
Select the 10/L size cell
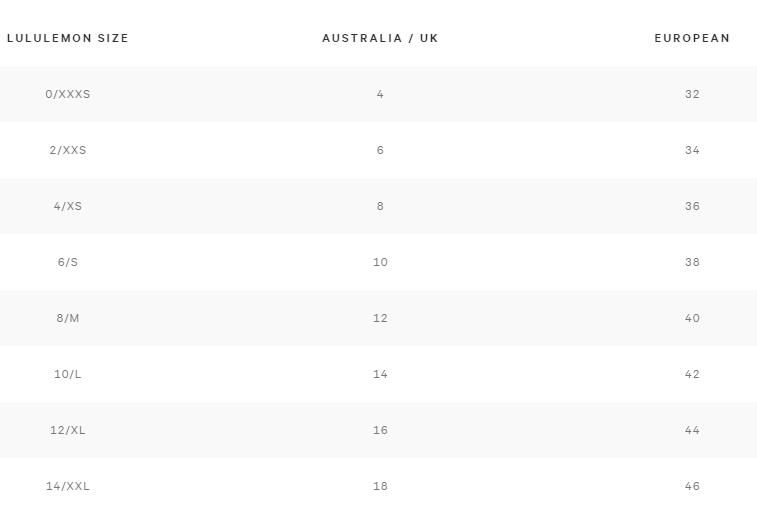pyautogui.click(x=68, y=374)
